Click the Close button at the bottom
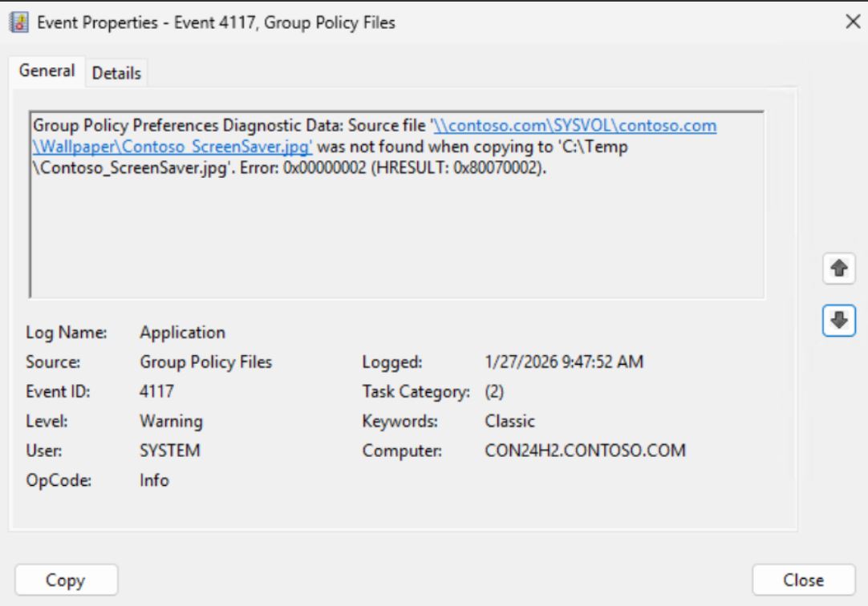The height and width of the screenshot is (606, 868). [x=803, y=580]
